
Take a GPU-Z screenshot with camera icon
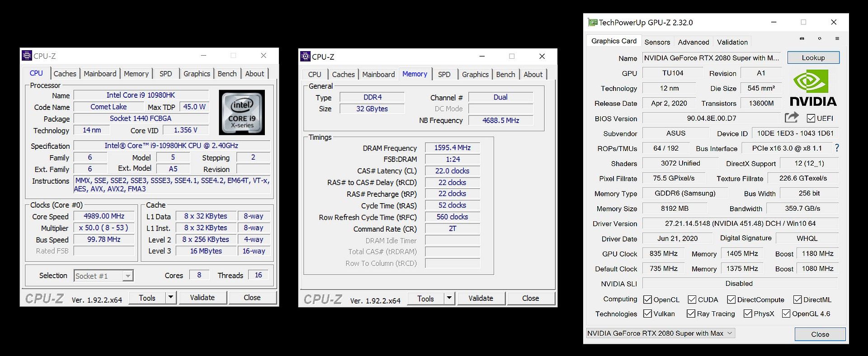tap(802, 38)
